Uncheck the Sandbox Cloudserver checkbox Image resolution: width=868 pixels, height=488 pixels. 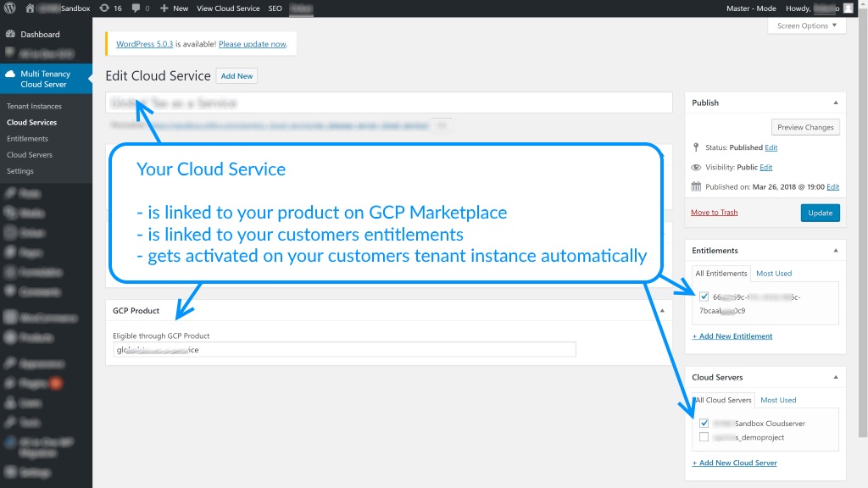pyautogui.click(x=704, y=424)
